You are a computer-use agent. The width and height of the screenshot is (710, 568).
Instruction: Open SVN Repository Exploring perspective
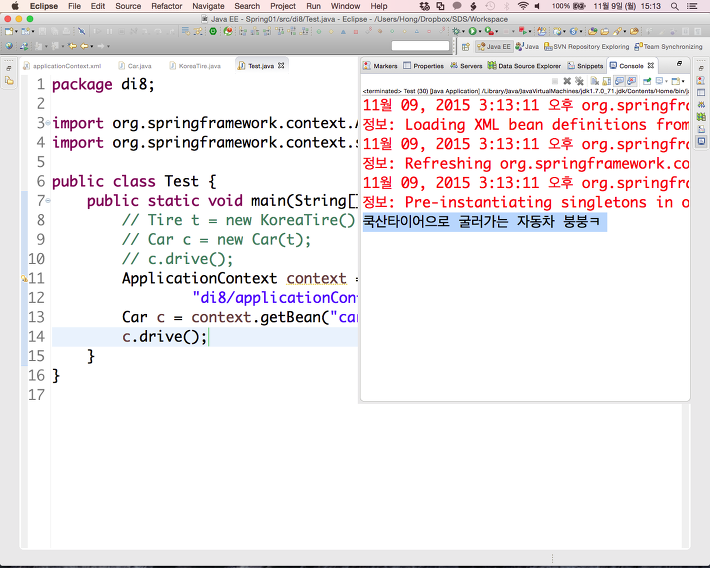click(586, 47)
